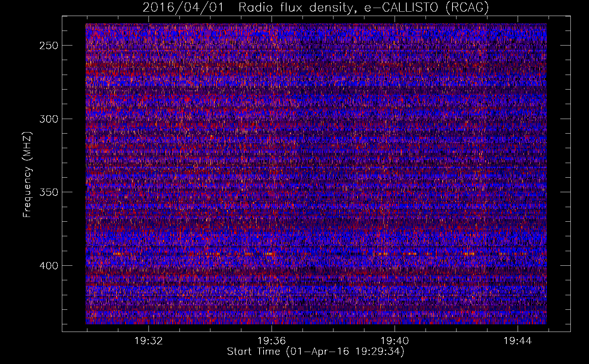
Task: Click the 350 frequency tick label
Action: tap(49, 192)
